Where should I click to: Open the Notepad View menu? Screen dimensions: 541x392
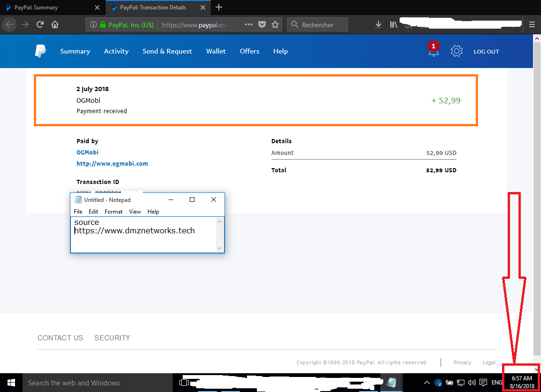tap(135, 212)
